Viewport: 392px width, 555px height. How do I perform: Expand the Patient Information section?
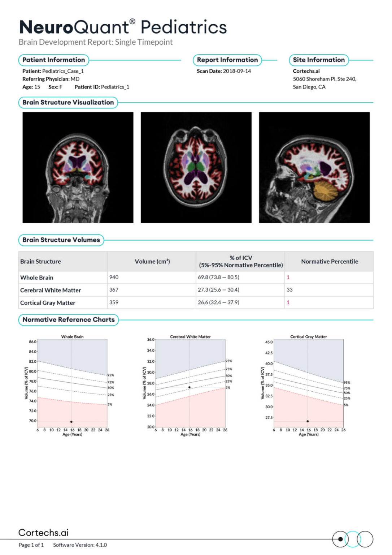pyautogui.click(x=53, y=60)
